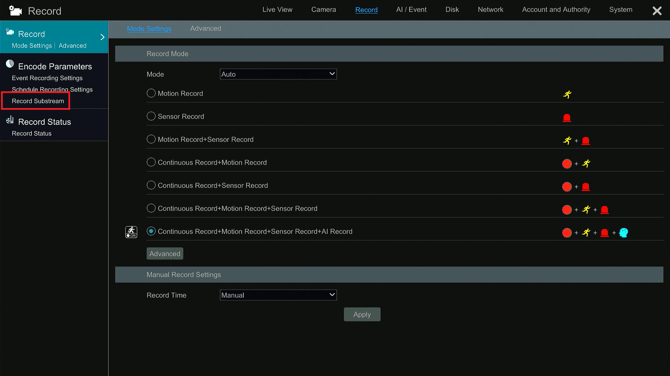Viewport: 670px width, 376px height.
Task: Switch to Live View menu
Action: pyautogui.click(x=277, y=9)
